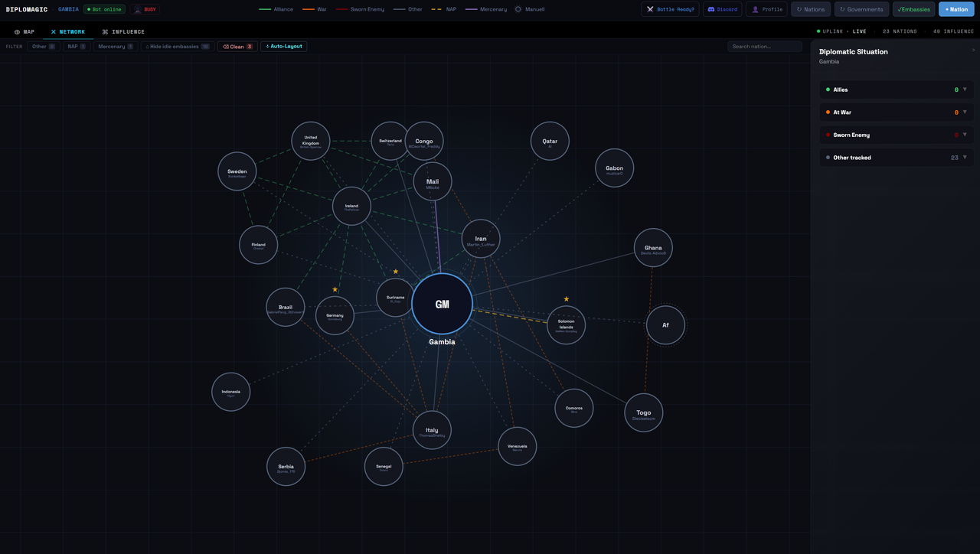Select the central GM Gambia node

pos(442,304)
